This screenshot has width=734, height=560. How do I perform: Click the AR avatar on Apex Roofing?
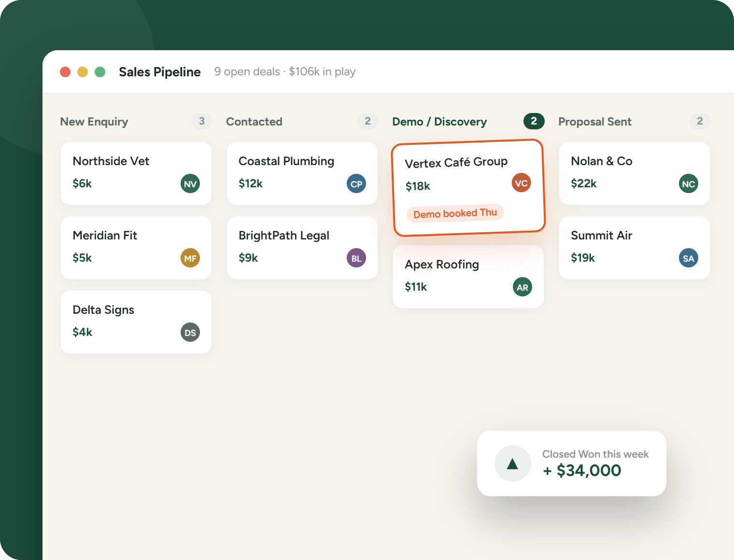[522, 287]
